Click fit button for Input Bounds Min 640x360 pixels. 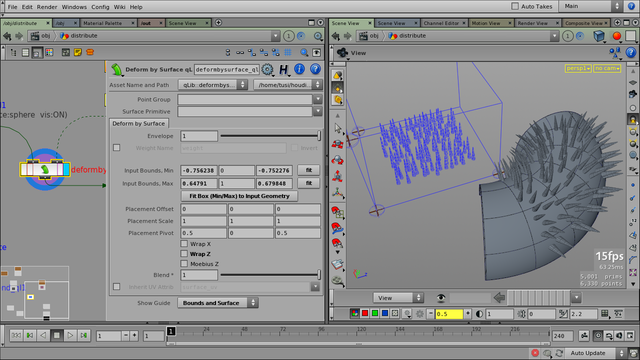pyautogui.click(x=309, y=170)
